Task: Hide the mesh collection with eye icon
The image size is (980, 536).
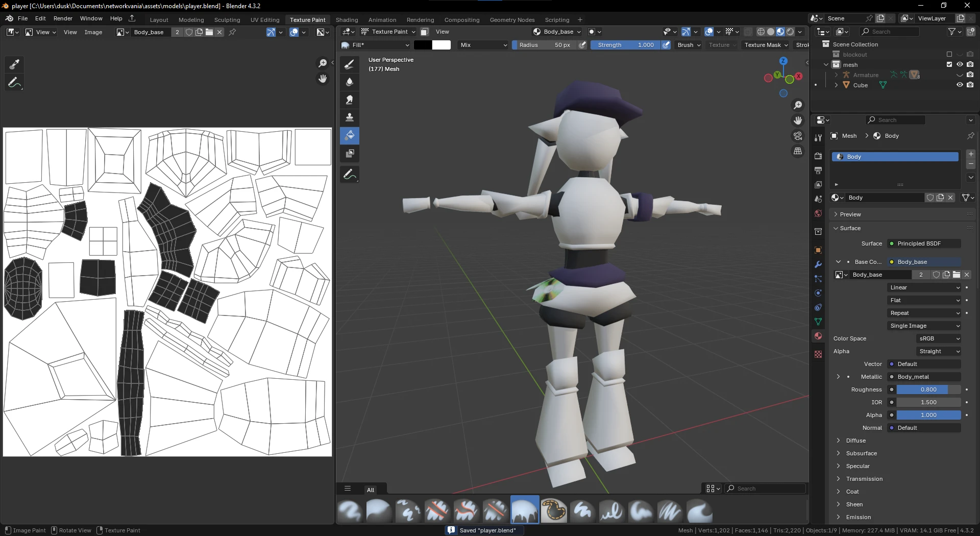Action: [x=960, y=65]
